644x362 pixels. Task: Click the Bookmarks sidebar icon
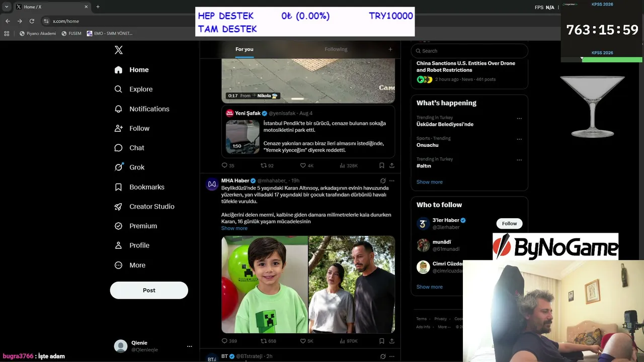point(118,187)
